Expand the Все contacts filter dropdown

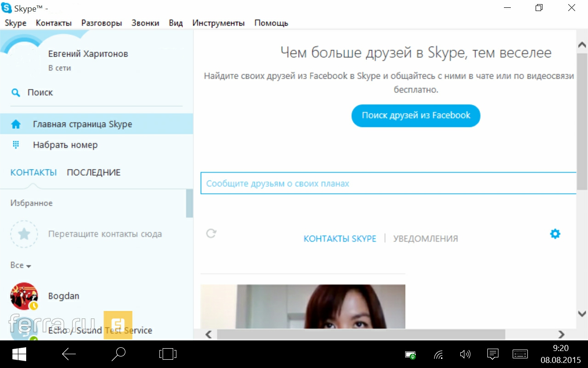(x=21, y=265)
